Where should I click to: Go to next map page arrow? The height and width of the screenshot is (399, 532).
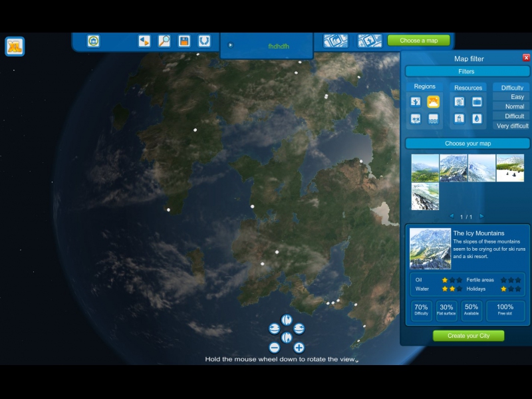(482, 216)
